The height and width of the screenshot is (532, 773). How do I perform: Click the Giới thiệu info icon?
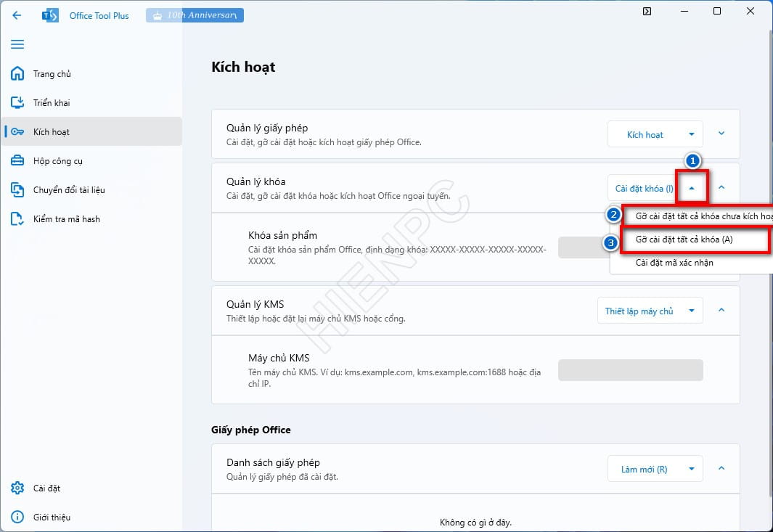click(x=17, y=517)
